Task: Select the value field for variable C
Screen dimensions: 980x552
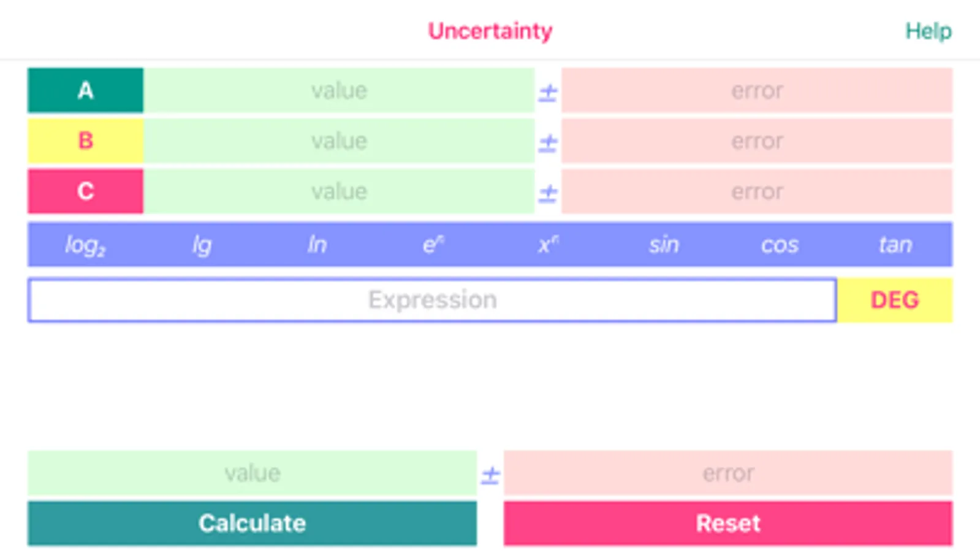Action: coord(339,191)
